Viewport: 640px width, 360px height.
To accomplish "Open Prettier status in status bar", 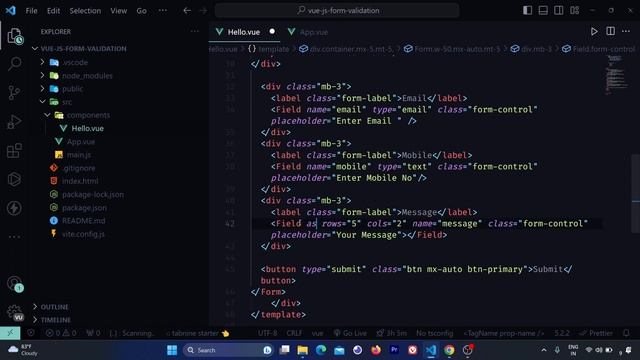I will 596,333.
